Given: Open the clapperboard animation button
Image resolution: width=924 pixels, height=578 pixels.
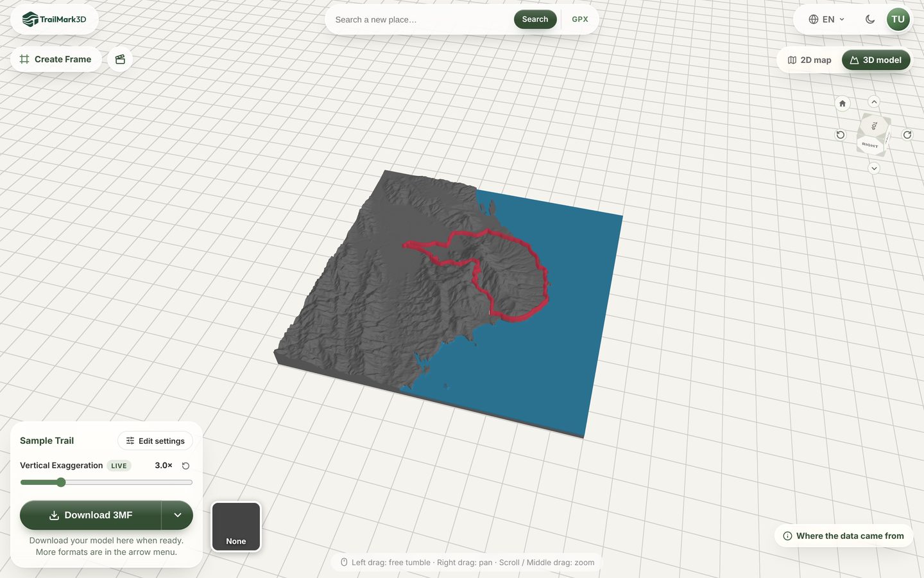Looking at the screenshot, I should click(x=120, y=59).
